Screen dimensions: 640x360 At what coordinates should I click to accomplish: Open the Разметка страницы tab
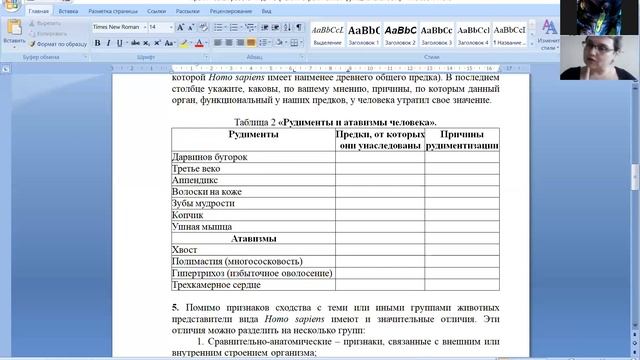point(113,11)
